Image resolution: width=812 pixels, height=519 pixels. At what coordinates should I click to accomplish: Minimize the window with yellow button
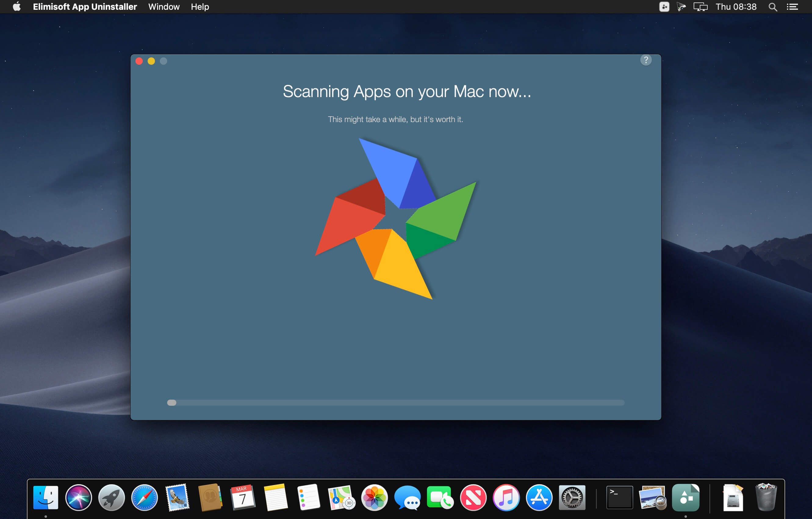pos(151,61)
